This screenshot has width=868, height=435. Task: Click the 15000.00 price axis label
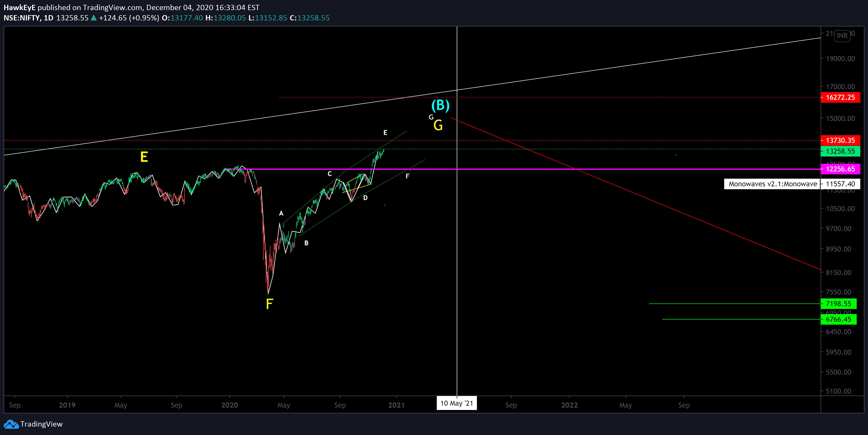pyautogui.click(x=840, y=119)
